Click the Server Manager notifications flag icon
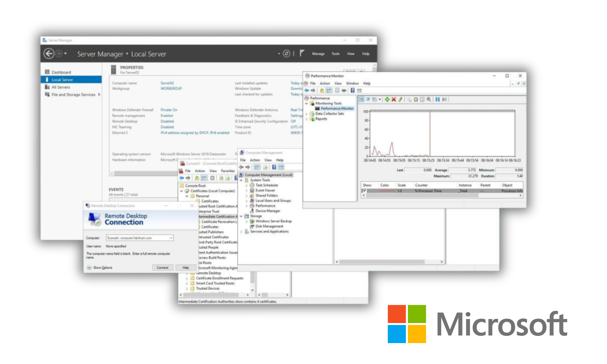 [302, 53]
